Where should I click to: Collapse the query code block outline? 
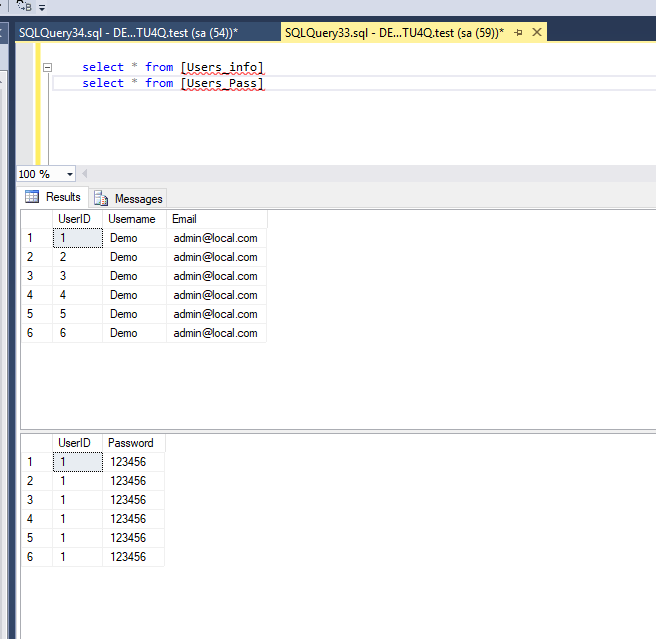point(47,68)
